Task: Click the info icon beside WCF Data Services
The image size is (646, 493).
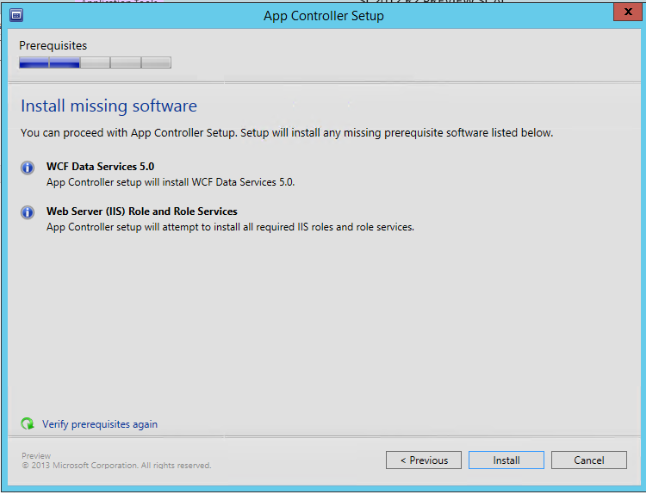Action: 28,167
